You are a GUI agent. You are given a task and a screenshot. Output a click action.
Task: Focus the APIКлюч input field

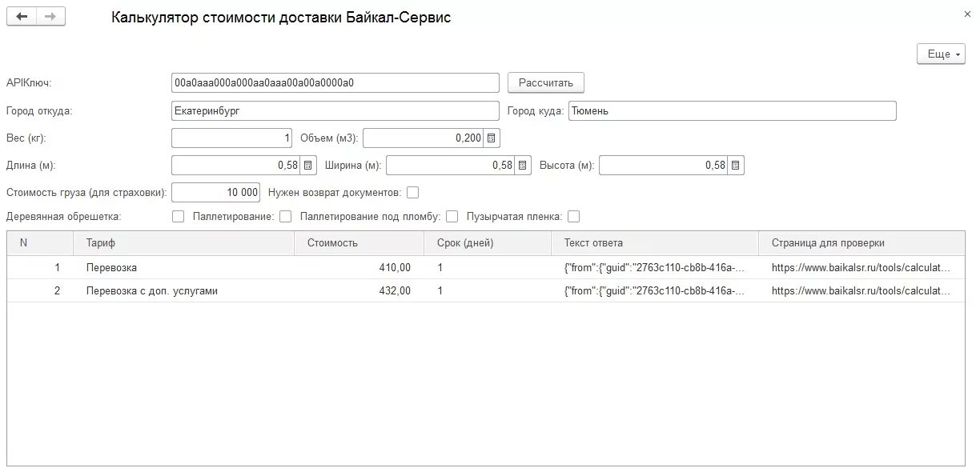(x=335, y=82)
